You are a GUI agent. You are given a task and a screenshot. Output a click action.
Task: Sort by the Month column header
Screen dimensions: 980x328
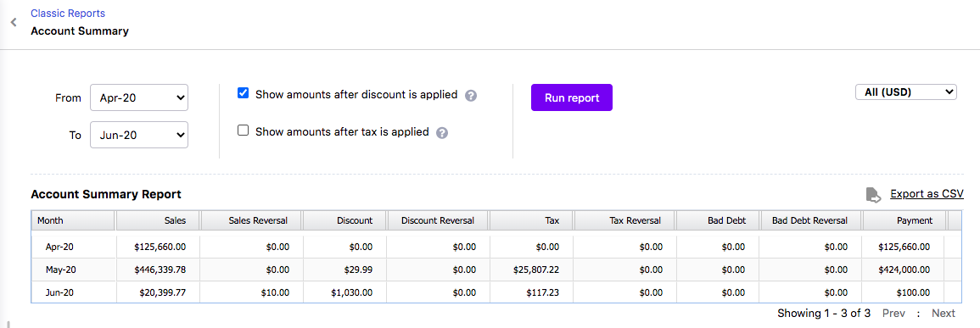[73, 220]
